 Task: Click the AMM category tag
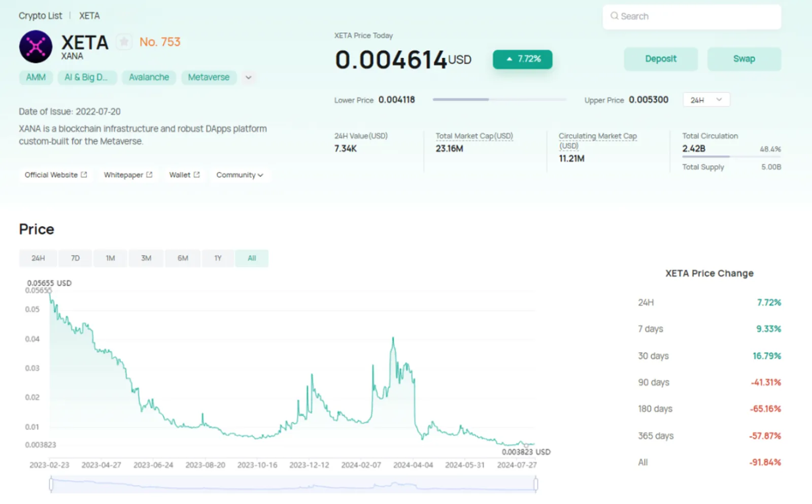pyautogui.click(x=36, y=78)
